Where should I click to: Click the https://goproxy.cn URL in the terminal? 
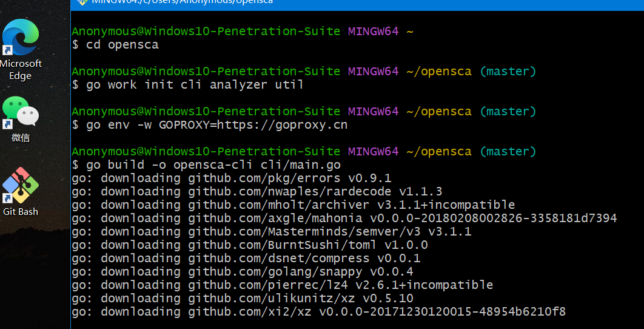click(x=282, y=124)
